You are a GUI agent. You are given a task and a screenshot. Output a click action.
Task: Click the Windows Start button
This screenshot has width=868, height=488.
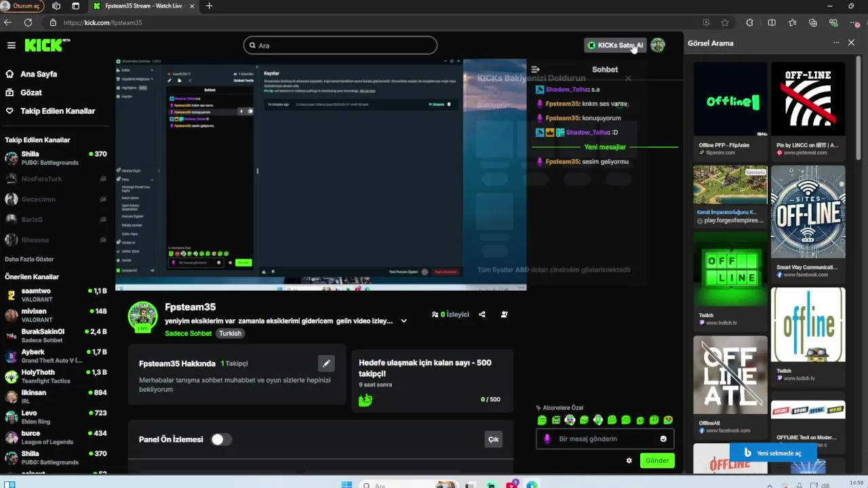(x=347, y=485)
